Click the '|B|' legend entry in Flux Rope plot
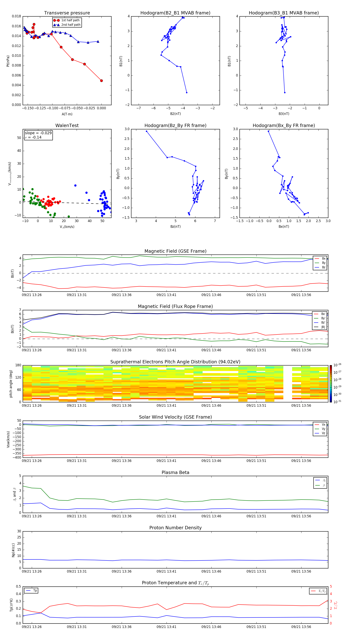This screenshot has width=351, height=644. tap(320, 327)
